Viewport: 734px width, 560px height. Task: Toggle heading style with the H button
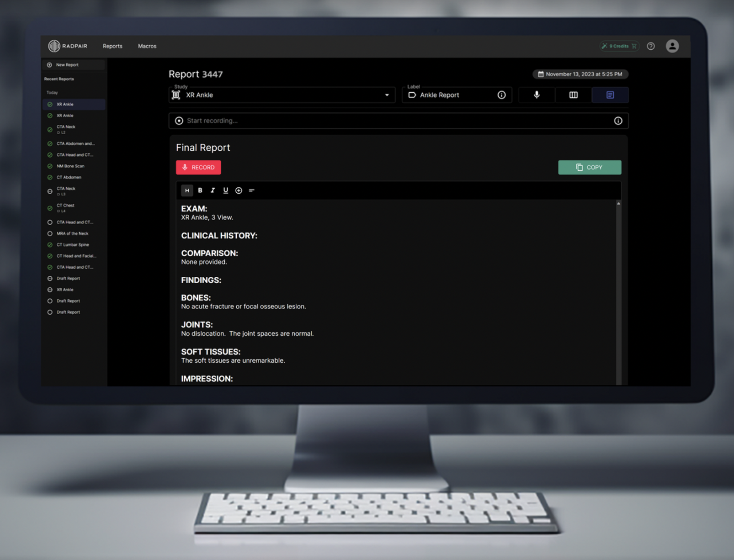[187, 190]
